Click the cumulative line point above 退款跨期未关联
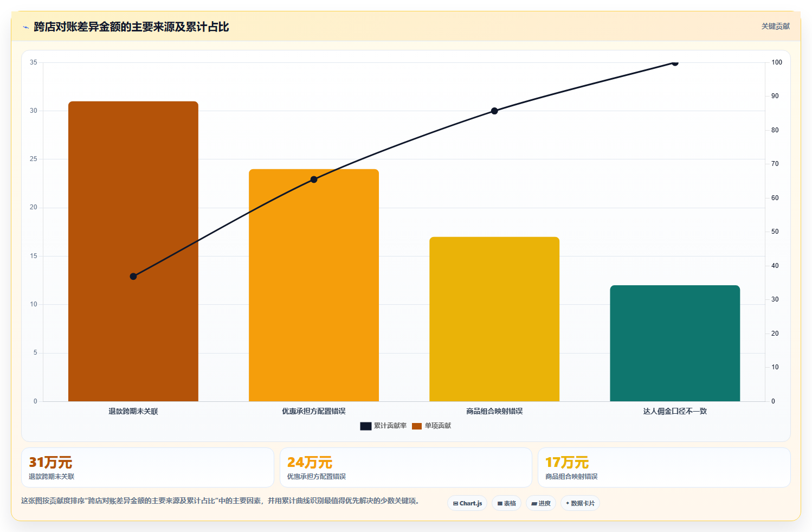 click(x=133, y=277)
